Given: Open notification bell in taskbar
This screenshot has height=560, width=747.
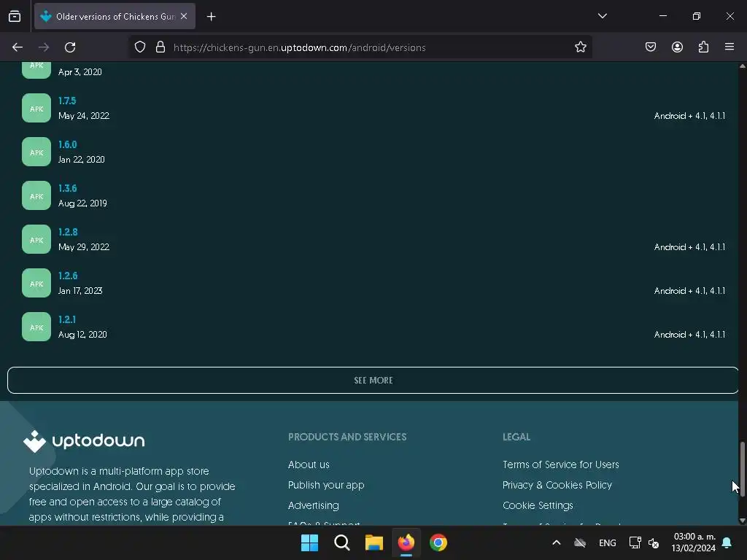Looking at the screenshot, I should coord(727,542).
